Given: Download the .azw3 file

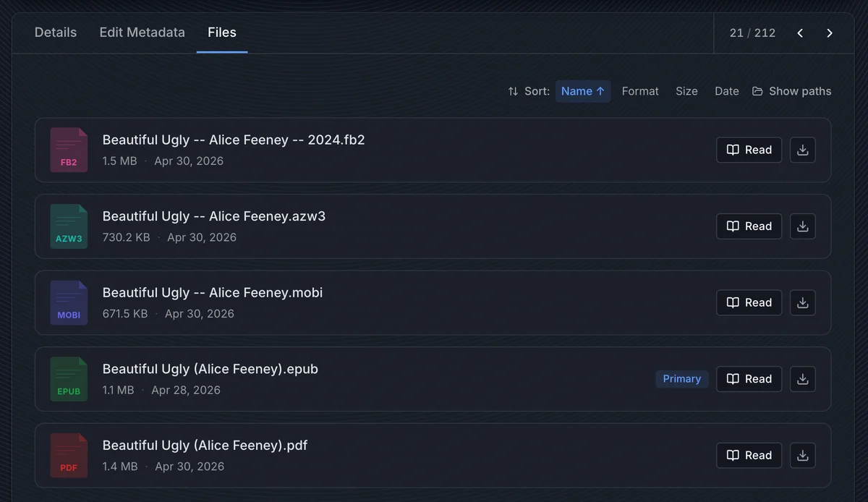Looking at the screenshot, I should click(x=802, y=226).
